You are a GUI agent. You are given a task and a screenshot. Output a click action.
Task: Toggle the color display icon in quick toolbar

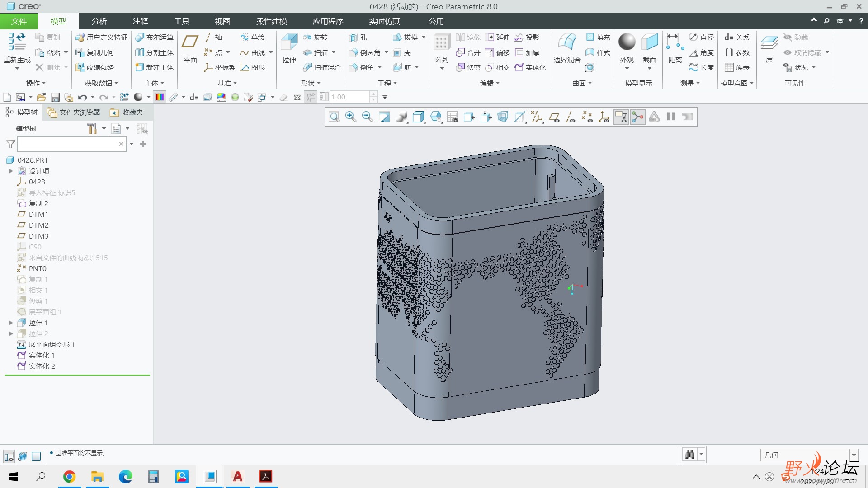160,97
